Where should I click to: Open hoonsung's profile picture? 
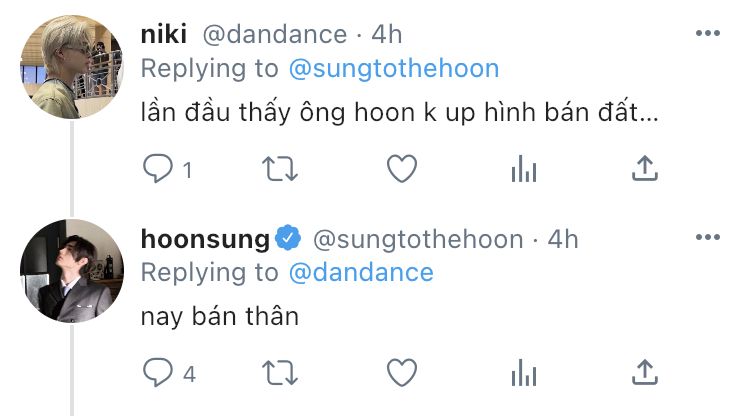72,271
